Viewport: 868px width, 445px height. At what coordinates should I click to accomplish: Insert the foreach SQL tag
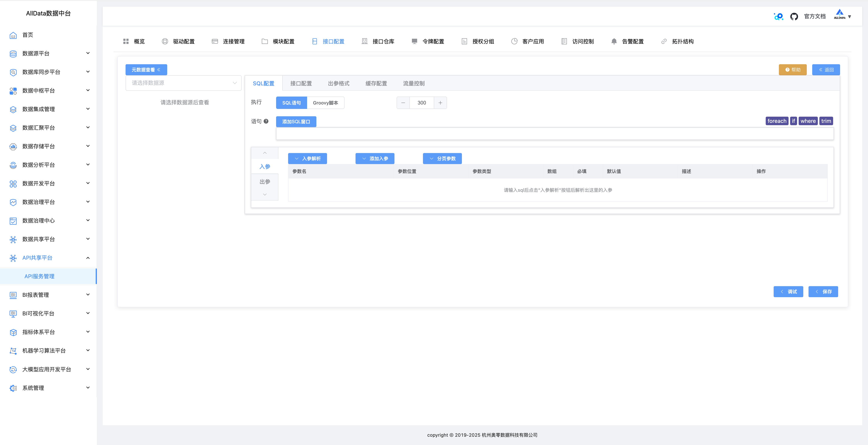click(777, 121)
